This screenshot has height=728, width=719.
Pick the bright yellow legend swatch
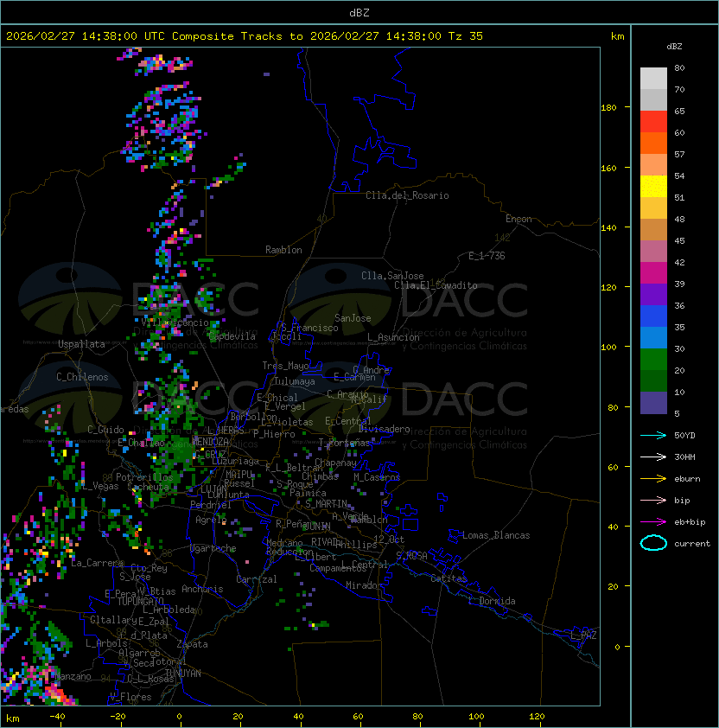(x=653, y=186)
